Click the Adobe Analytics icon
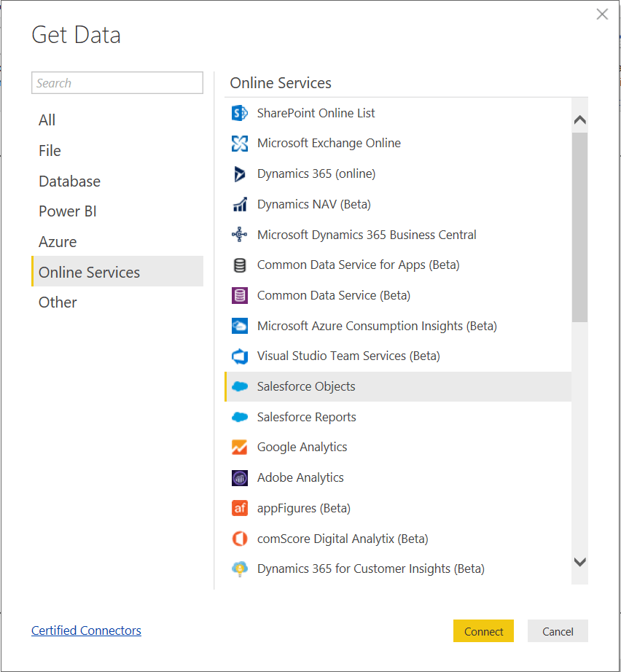The width and height of the screenshot is (621, 672). [240, 478]
